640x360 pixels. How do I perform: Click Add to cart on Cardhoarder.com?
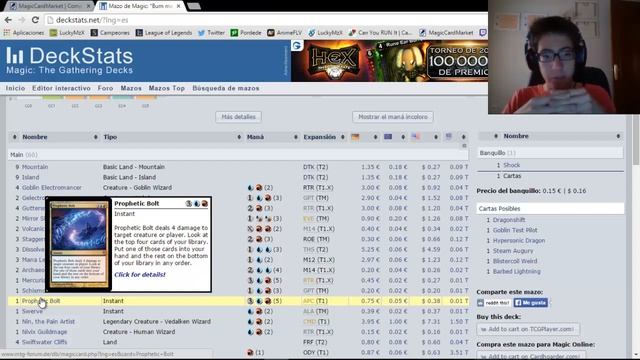(x=531, y=356)
